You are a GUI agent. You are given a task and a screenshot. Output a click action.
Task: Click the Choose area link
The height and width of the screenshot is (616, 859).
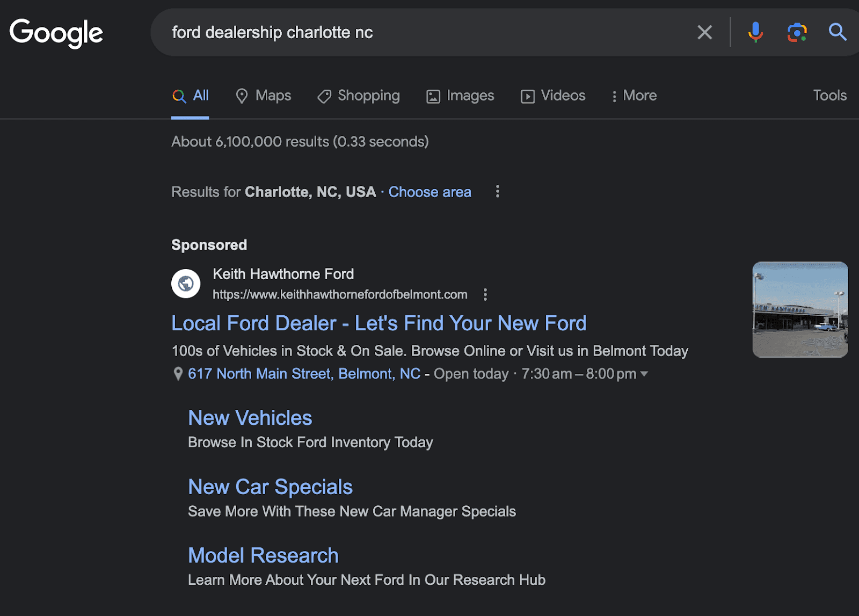(x=429, y=192)
